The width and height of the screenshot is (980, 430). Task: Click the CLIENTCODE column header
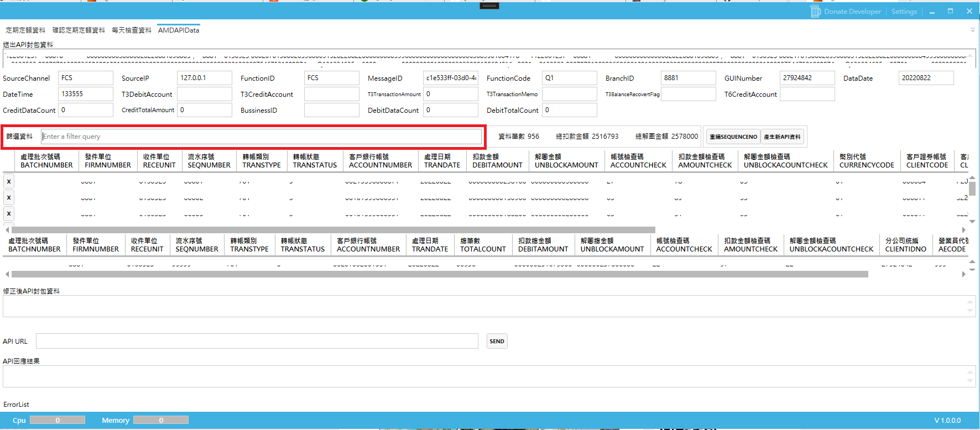pos(927,161)
